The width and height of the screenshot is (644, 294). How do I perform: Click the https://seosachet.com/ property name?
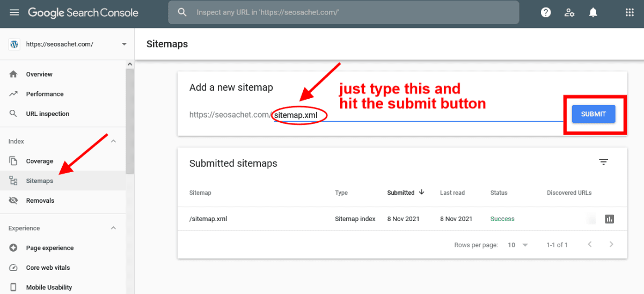click(x=60, y=45)
